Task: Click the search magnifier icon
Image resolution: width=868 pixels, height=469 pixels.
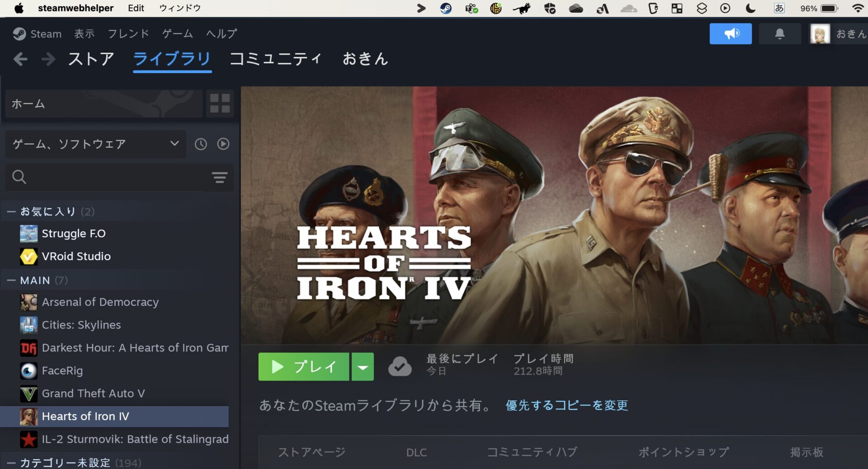Action: (x=19, y=177)
